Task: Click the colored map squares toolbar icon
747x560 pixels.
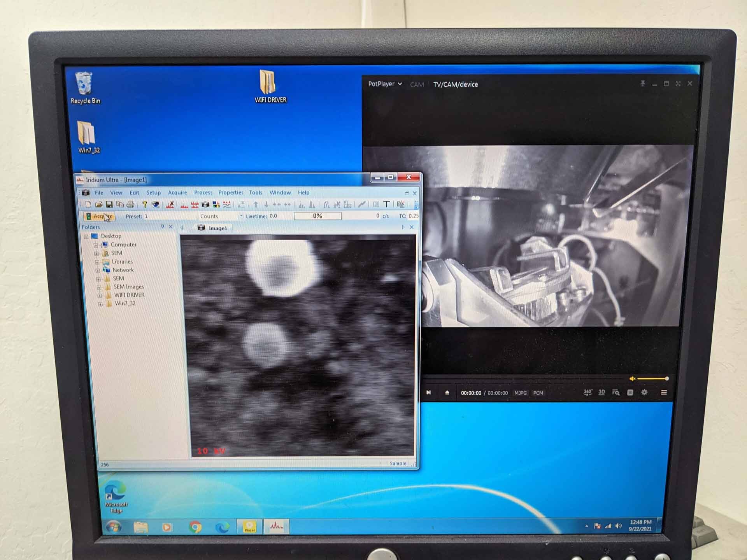Action: (x=216, y=205)
